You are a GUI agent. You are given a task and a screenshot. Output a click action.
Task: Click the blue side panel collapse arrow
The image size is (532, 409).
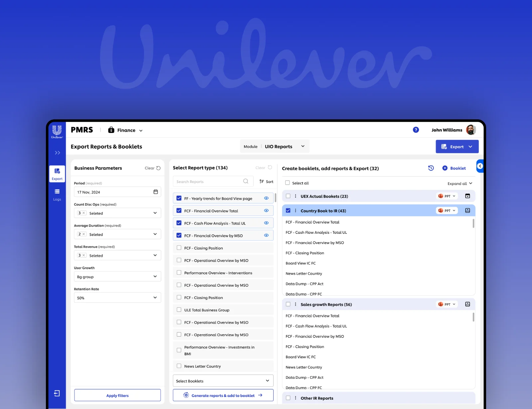(480, 166)
